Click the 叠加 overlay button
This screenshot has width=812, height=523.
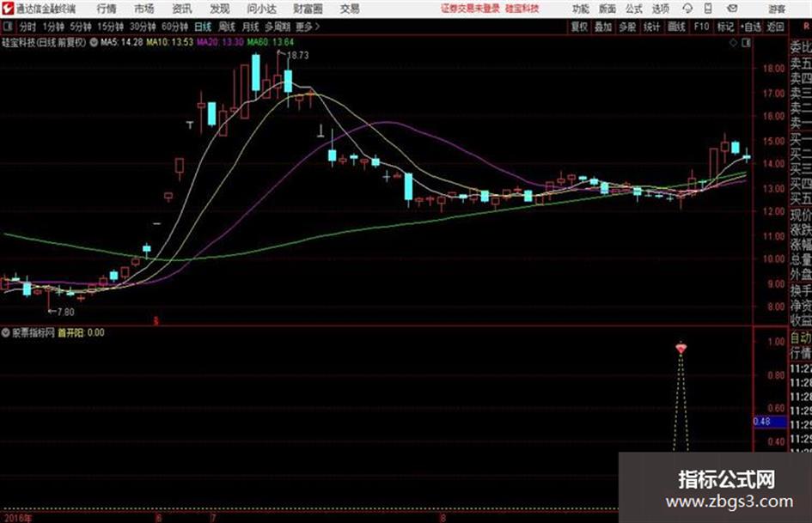click(603, 27)
